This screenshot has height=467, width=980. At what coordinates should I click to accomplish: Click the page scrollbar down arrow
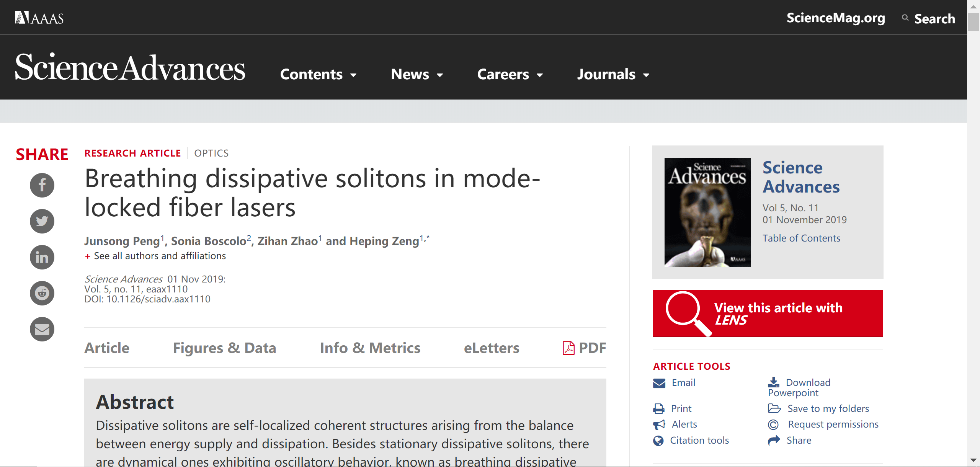(973, 460)
